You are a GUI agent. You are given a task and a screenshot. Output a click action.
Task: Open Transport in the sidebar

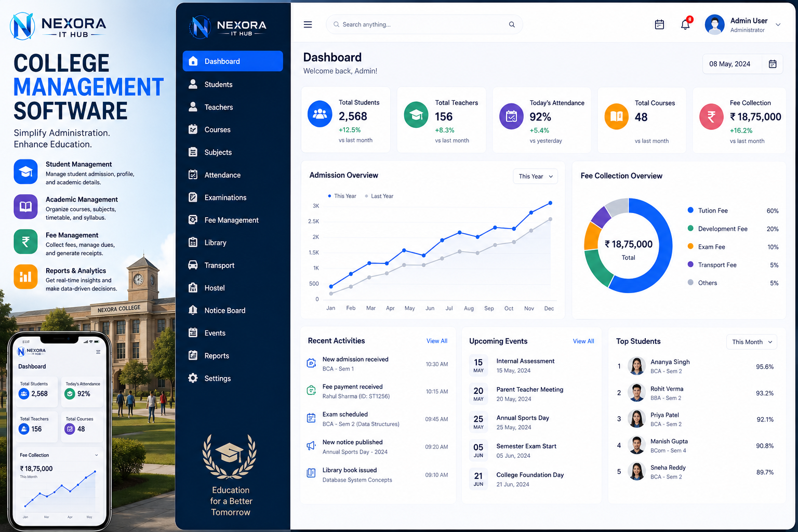pos(233,265)
